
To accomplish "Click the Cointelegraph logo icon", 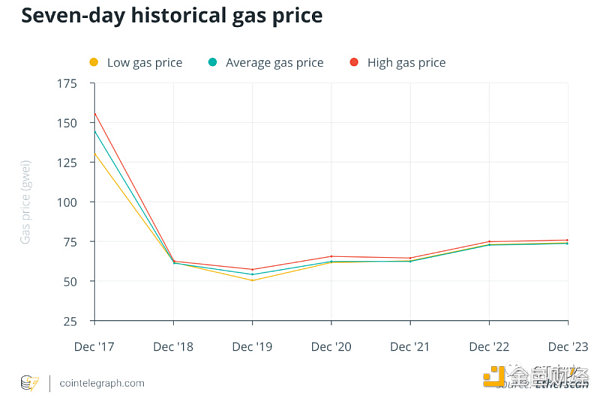I will [30, 383].
